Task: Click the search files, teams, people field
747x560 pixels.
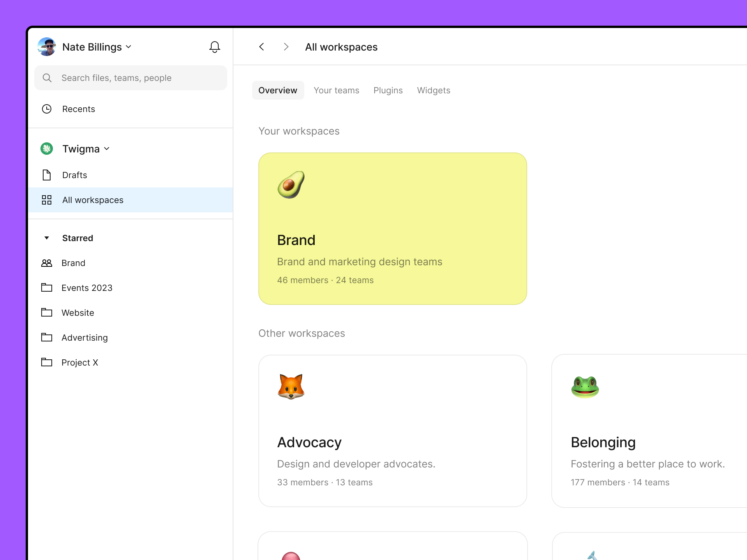Action: tap(131, 78)
